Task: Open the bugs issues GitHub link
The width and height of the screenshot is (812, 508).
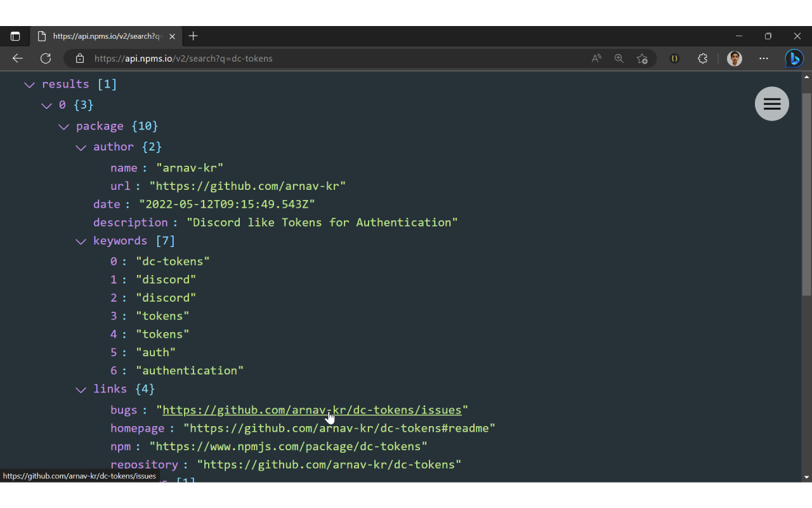Action: (312, 410)
